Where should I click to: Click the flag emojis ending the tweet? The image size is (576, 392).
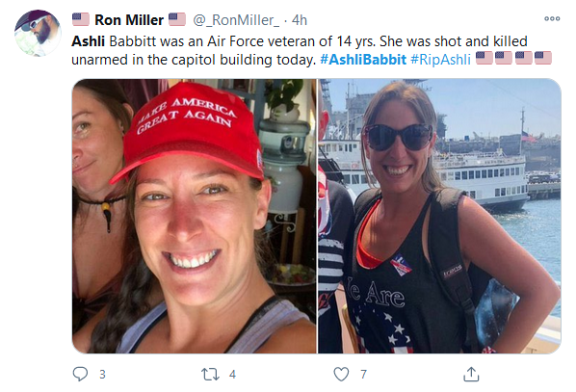pos(513,59)
